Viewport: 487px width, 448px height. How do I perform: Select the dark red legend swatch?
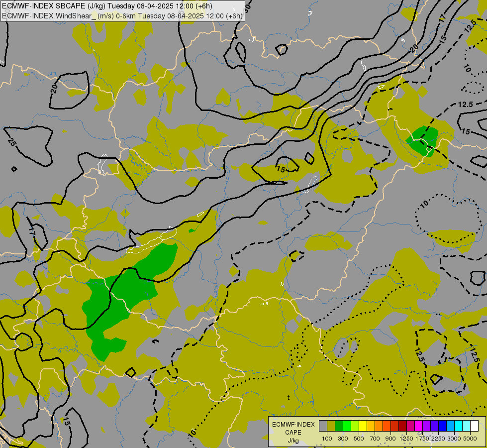click(402, 426)
